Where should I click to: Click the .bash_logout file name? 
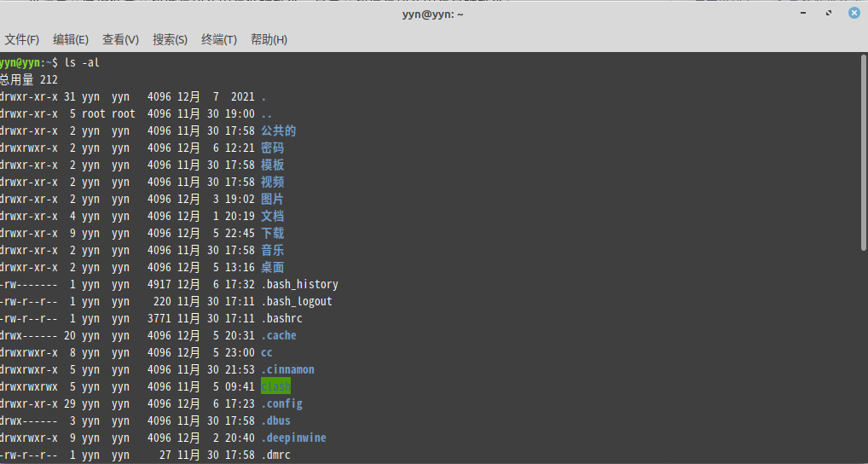tap(297, 302)
